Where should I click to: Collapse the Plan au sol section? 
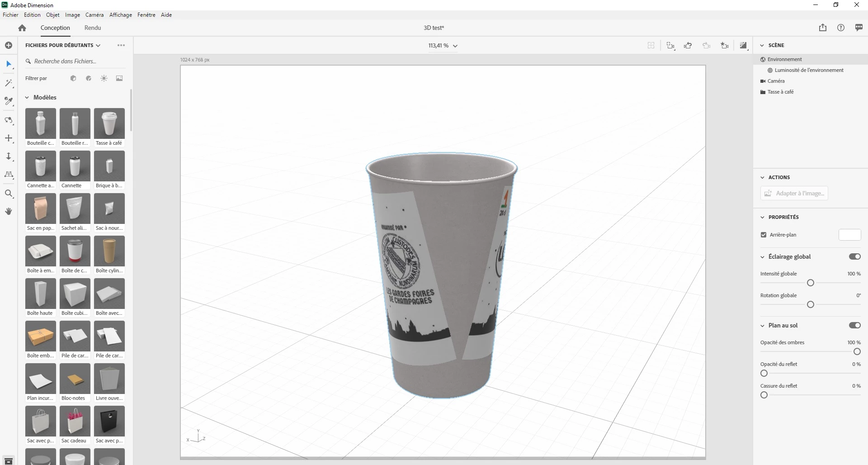(x=762, y=326)
